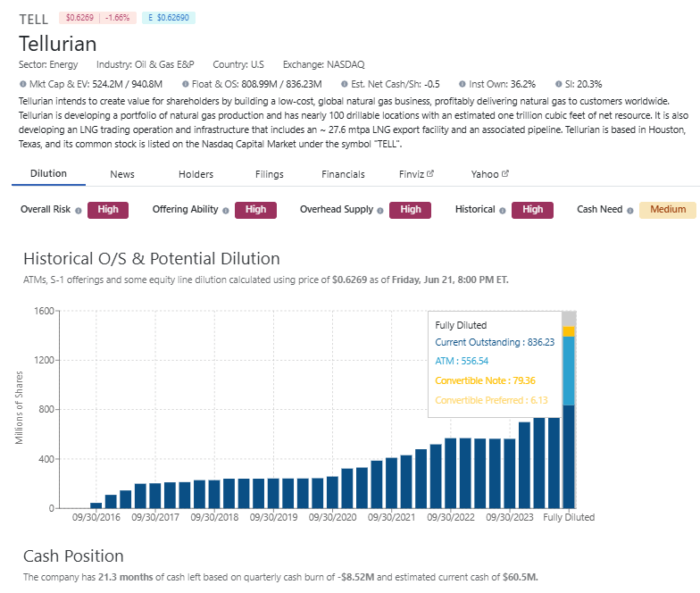Click info icon next to Offering Ability

point(225,211)
